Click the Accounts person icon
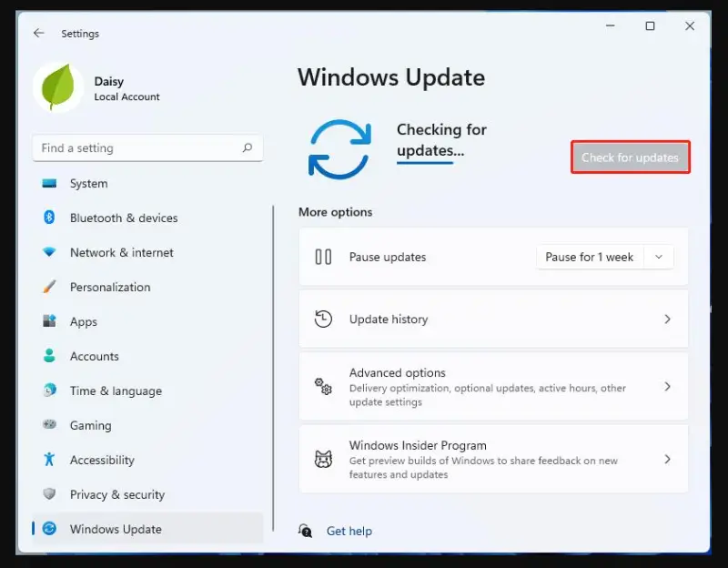Screen dimensions: 728x568 49,356
